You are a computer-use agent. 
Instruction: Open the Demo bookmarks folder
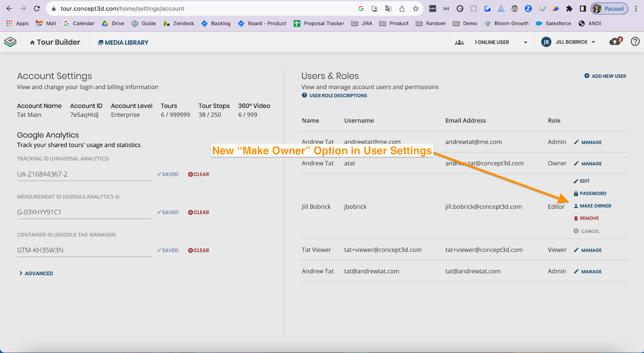(465, 23)
